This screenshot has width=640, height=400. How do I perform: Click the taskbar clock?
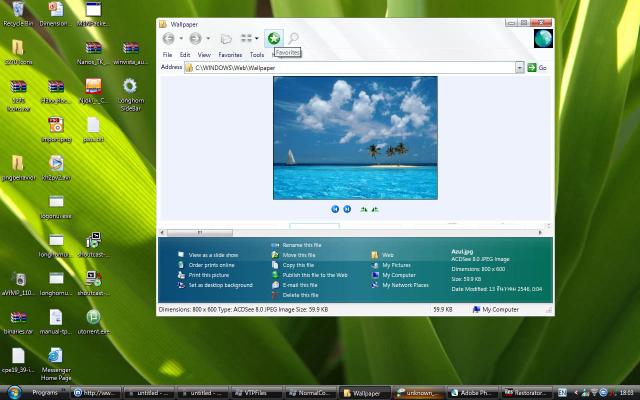point(627,393)
